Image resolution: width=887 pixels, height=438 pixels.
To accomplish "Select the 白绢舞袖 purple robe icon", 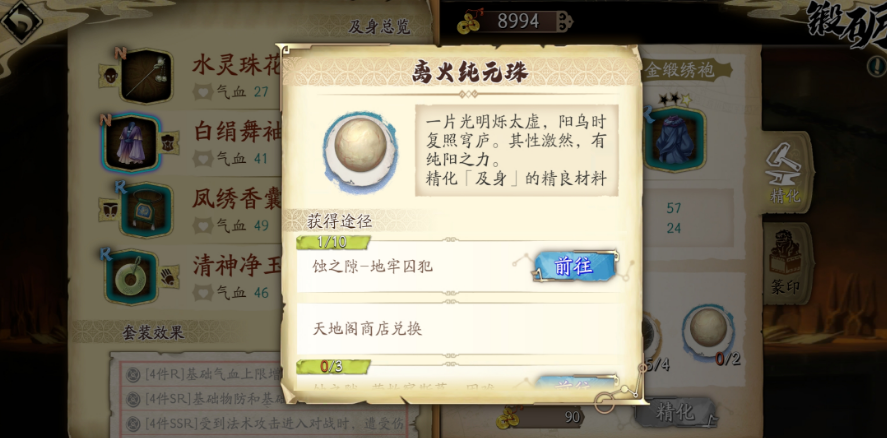I will (x=132, y=142).
